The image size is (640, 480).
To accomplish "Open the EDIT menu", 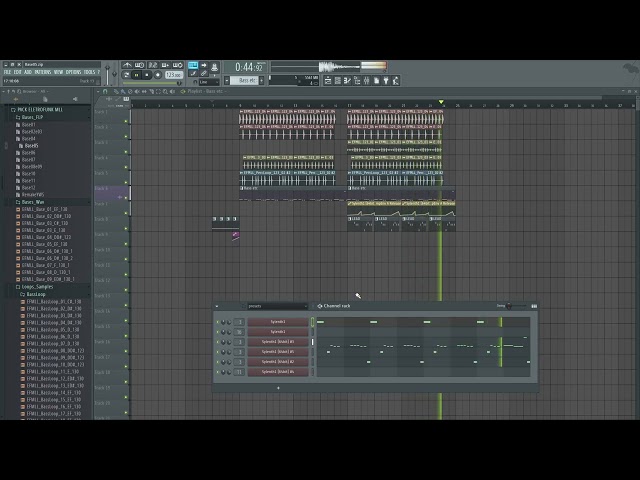I will pos(18,72).
